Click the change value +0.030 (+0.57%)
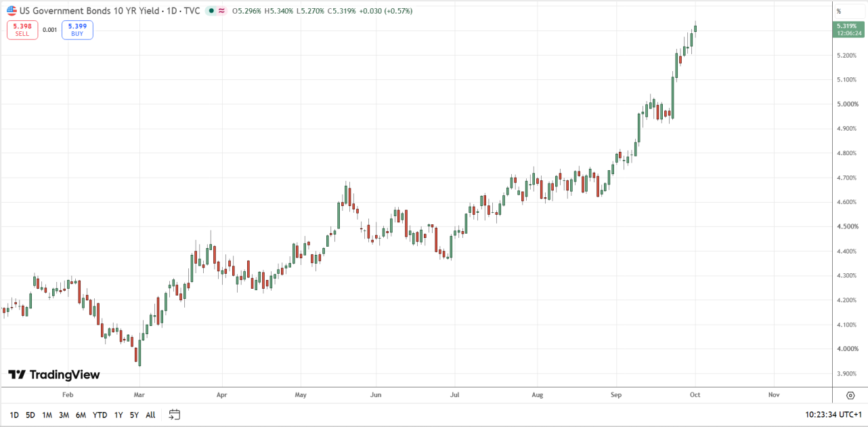The height and width of the screenshot is (427, 868). pos(387,11)
